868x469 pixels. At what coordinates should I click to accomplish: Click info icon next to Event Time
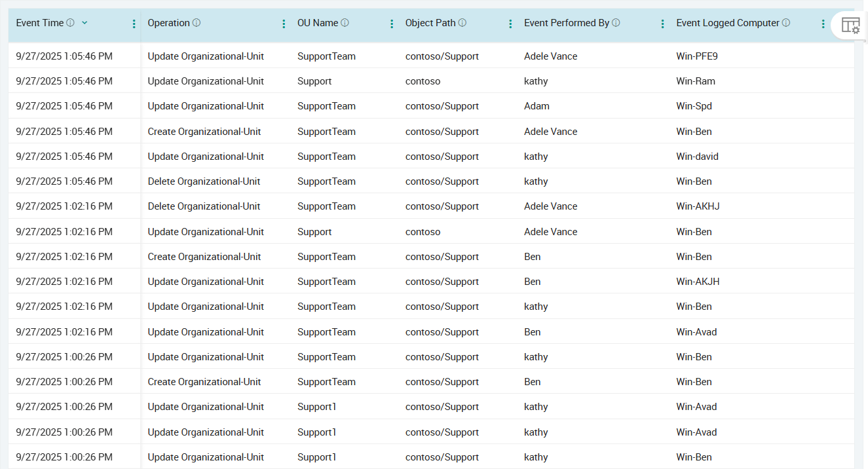tap(71, 23)
